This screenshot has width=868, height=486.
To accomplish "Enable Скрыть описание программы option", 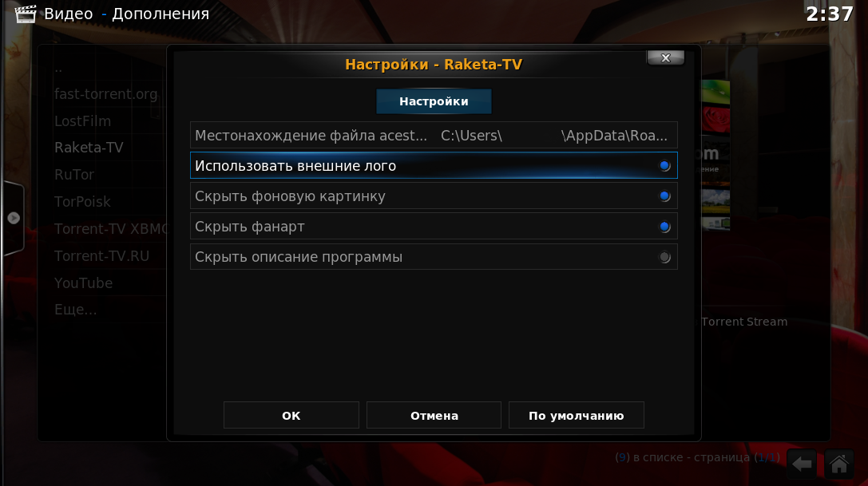I will (x=434, y=257).
